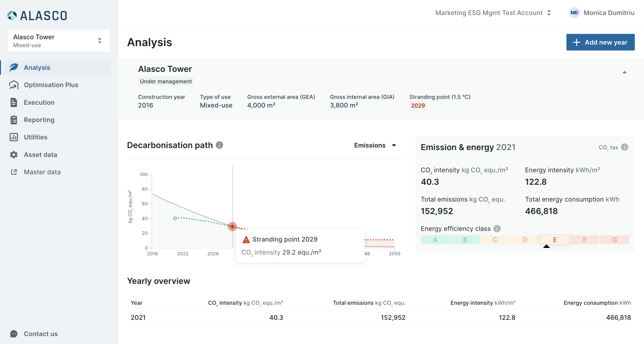Go to the Execution menu item

[x=39, y=102]
